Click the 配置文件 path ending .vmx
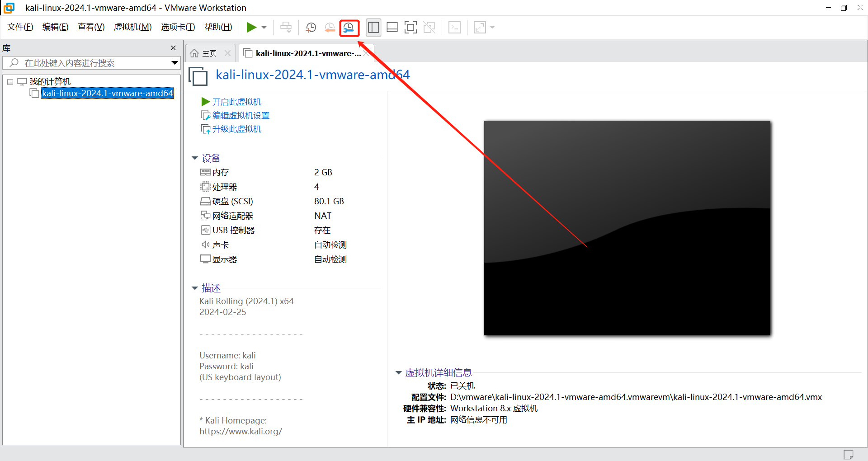 [636, 397]
